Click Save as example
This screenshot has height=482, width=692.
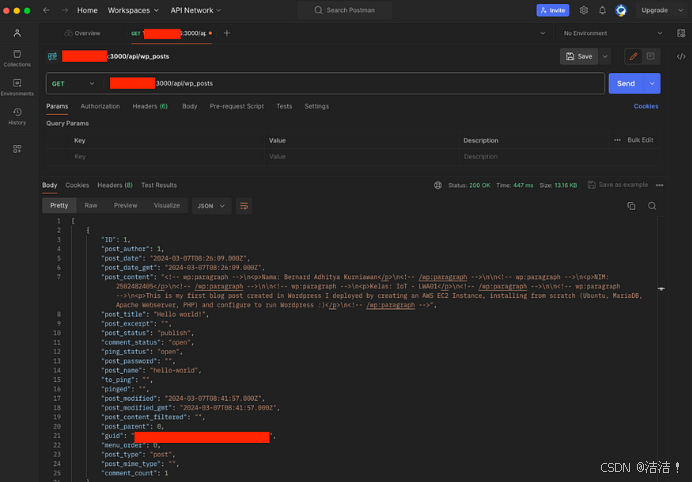(x=618, y=185)
